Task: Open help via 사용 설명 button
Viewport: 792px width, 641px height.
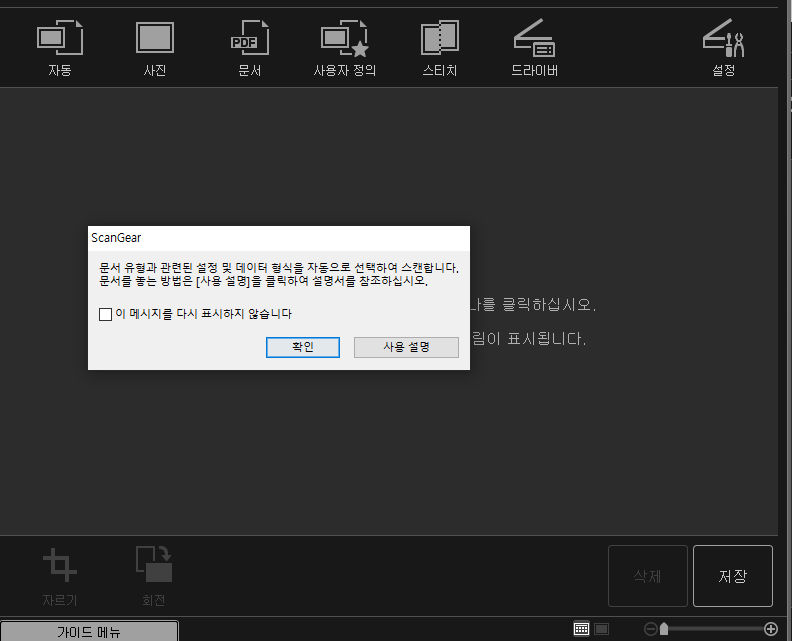Action: click(x=406, y=347)
